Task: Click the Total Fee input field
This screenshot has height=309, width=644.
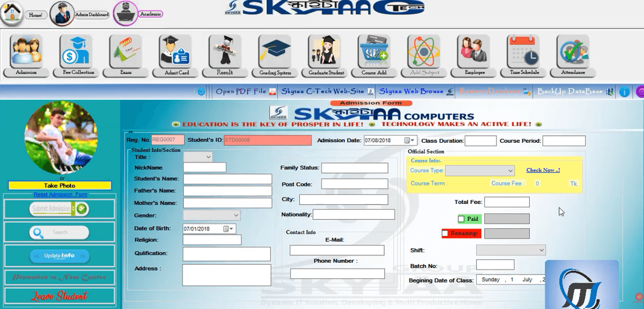Action: (x=507, y=202)
